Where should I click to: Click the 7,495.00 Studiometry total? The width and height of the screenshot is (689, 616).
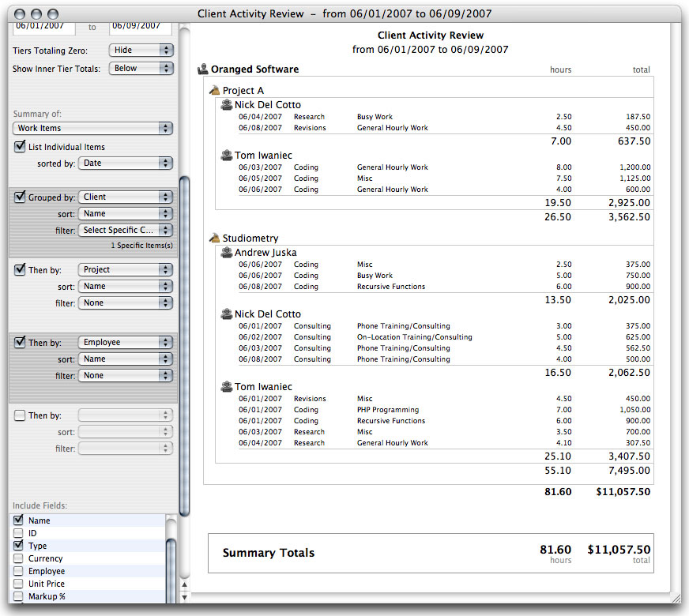click(x=629, y=470)
